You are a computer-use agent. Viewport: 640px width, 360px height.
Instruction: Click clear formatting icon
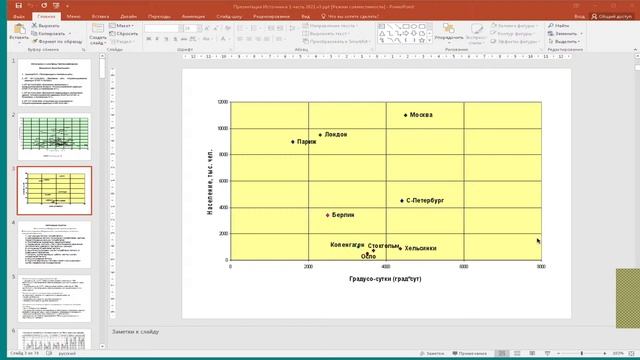point(228,28)
